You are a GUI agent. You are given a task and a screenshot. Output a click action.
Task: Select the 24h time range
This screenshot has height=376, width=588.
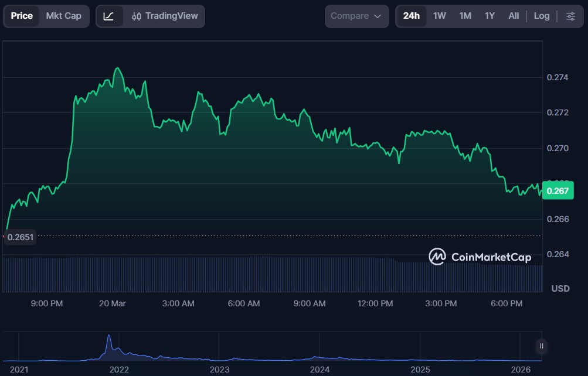click(x=411, y=16)
